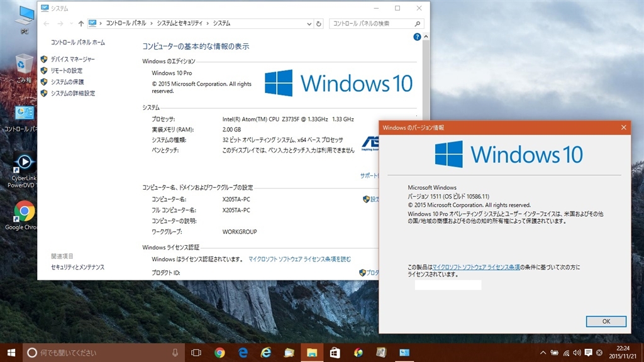This screenshot has height=362, width=644.
Task: Open Security and Maintenance link
Action: [x=77, y=267]
